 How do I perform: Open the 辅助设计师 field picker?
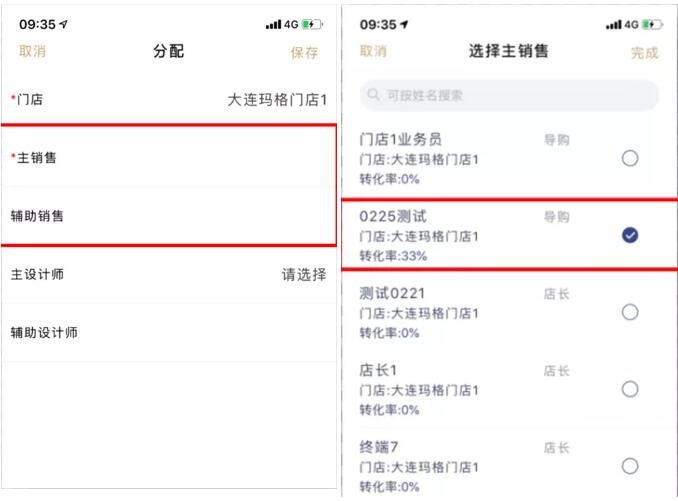(x=169, y=332)
